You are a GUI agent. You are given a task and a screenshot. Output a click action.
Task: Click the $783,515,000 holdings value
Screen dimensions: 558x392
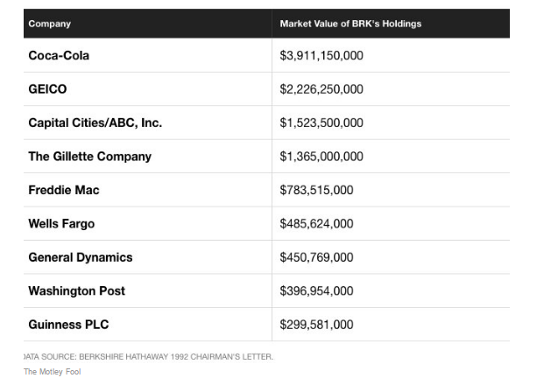coord(316,190)
